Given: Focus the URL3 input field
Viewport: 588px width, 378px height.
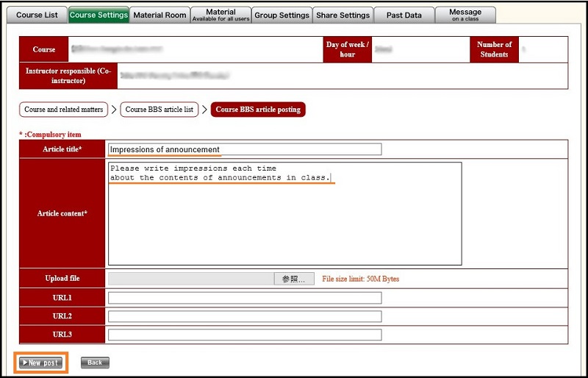Looking at the screenshot, I should click(x=245, y=335).
